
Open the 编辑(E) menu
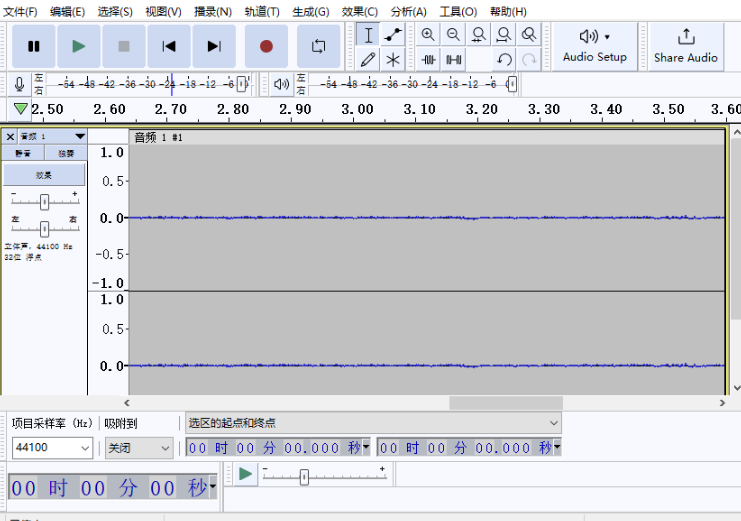68,11
